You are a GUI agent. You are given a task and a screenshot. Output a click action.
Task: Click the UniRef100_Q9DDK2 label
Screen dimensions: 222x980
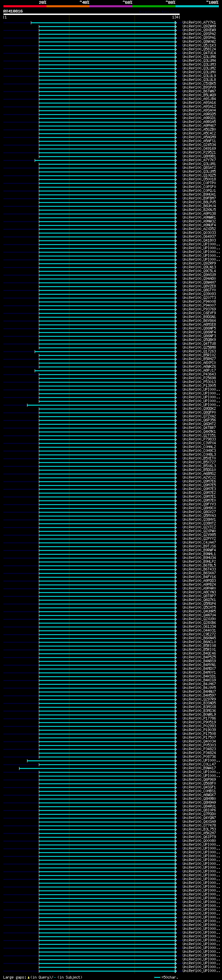click(x=199, y=409)
